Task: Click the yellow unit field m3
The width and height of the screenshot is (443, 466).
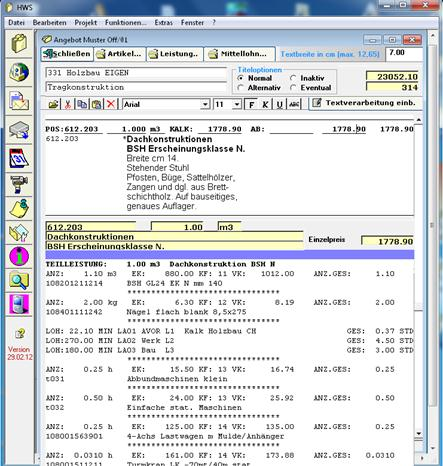Action: coord(229,227)
